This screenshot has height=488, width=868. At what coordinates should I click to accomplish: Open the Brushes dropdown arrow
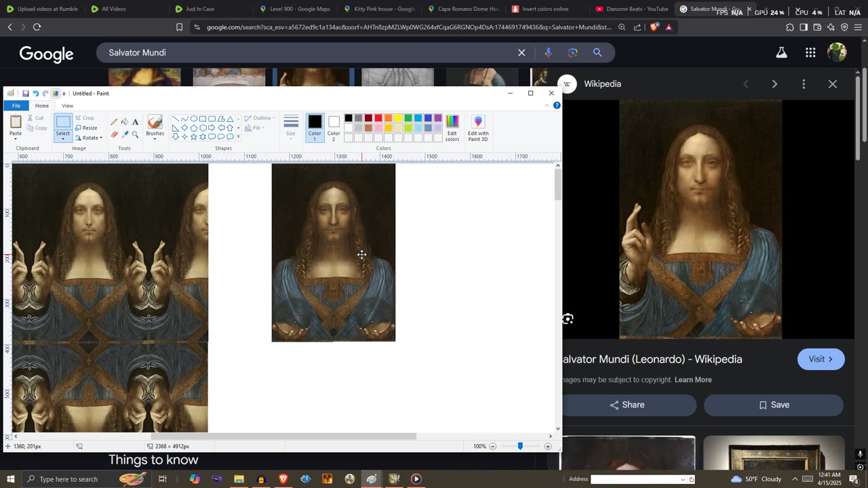pyautogui.click(x=155, y=139)
